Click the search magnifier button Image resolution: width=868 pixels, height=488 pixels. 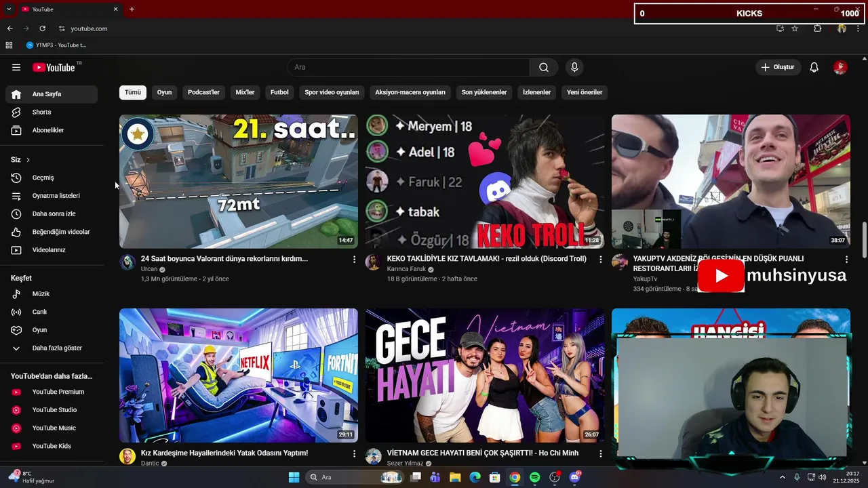[x=544, y=67]
